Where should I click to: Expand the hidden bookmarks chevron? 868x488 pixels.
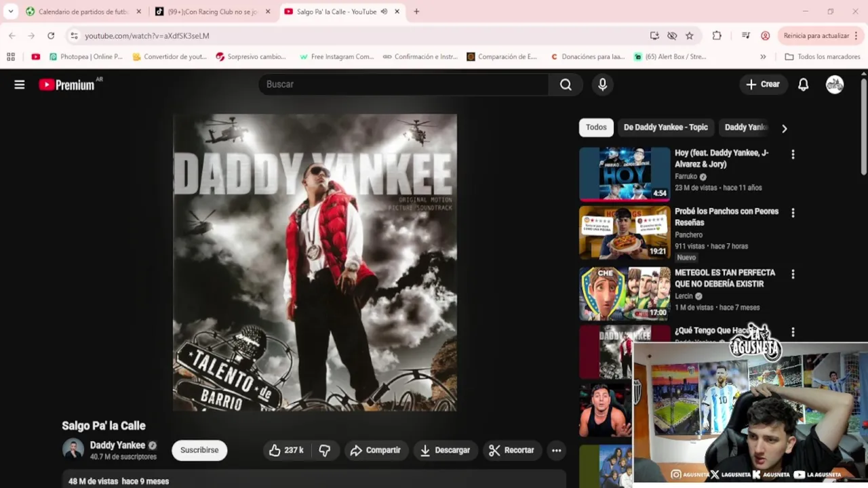[763, 57]
